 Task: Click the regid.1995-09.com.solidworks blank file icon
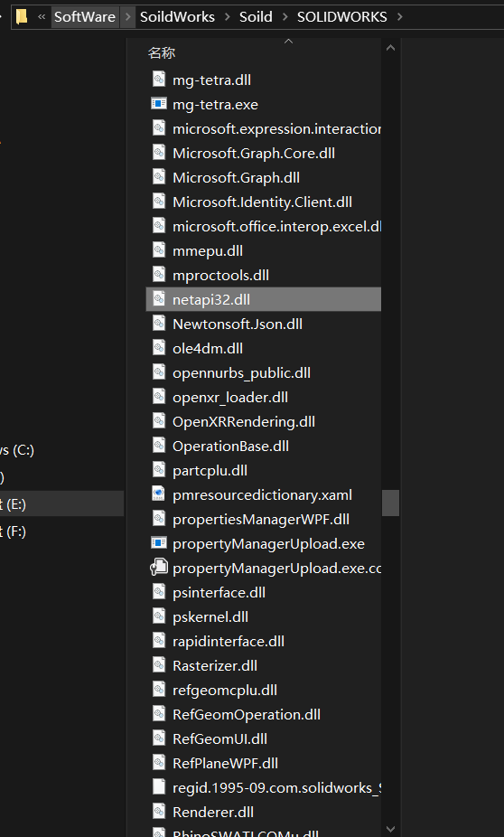tap(159, 787)
